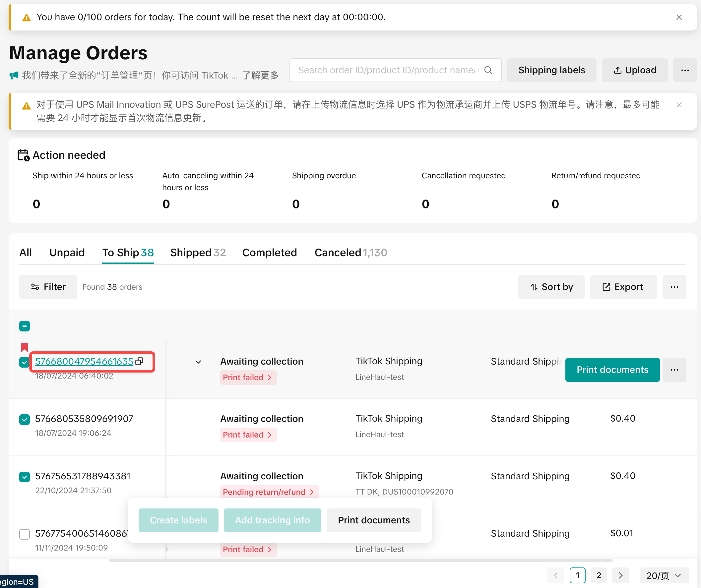Open row actions menu beside Print documents
Screen dimensions: 701x588
[x=674, y=370]
